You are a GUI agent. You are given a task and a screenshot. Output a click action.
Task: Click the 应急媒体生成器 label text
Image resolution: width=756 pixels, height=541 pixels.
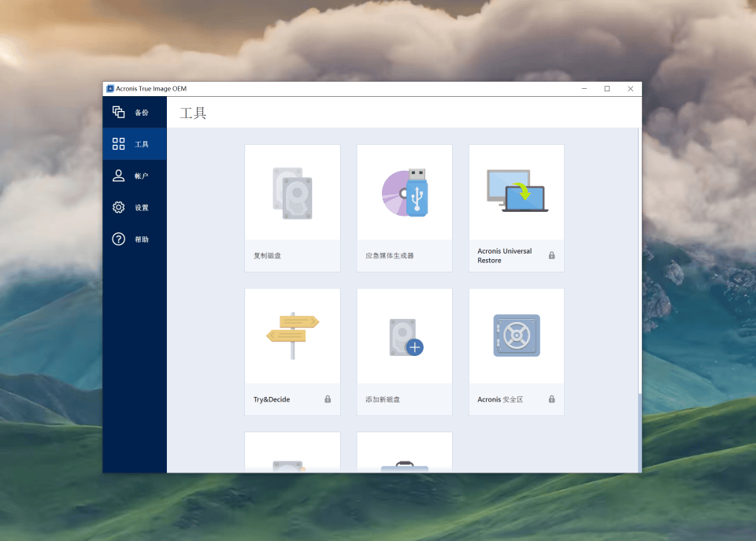[x=390, y=256]
